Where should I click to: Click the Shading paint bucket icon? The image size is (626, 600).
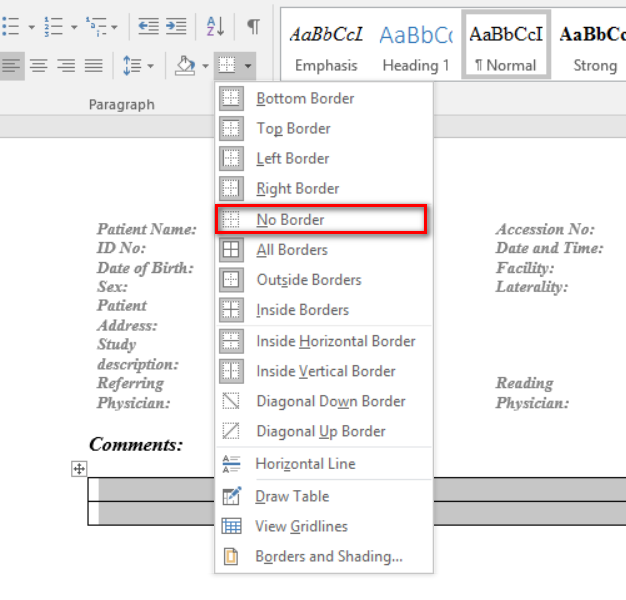point(185,66)
